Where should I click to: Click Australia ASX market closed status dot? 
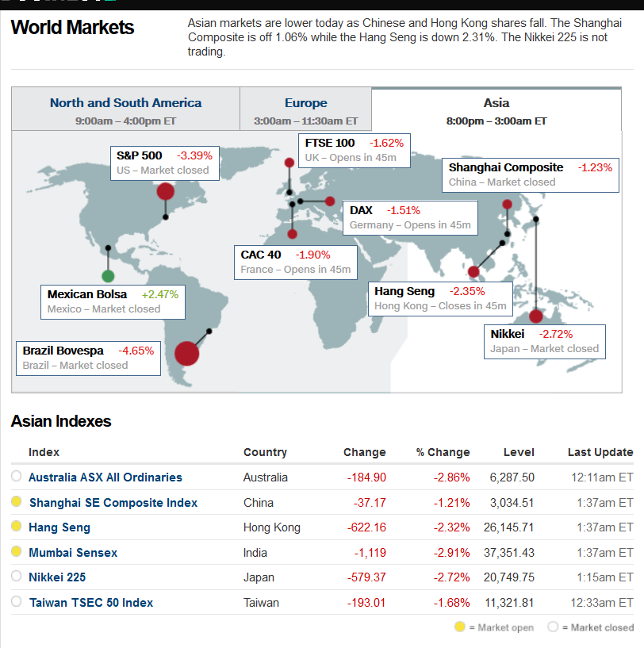[16, 476]
